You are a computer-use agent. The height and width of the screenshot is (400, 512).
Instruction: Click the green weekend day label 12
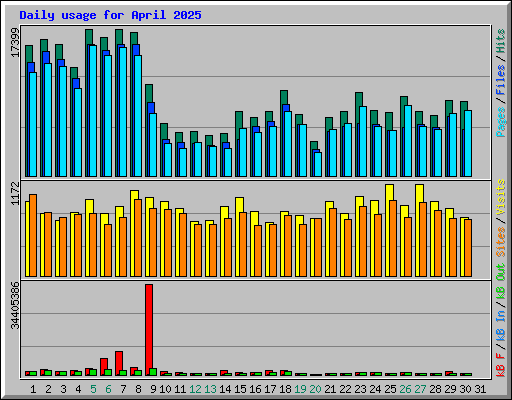195,389
